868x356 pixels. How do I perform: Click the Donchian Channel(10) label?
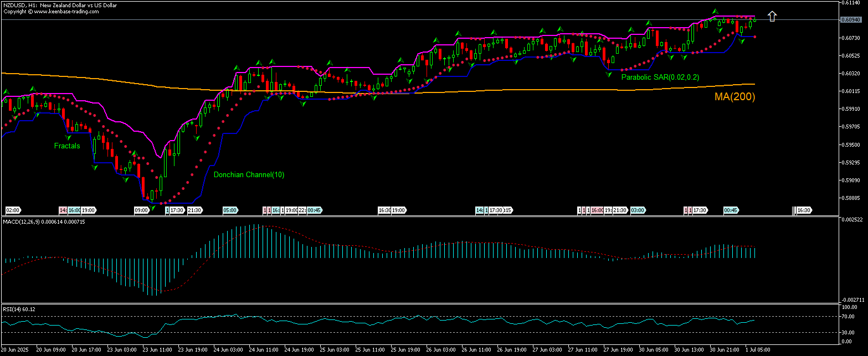[249, 174]
